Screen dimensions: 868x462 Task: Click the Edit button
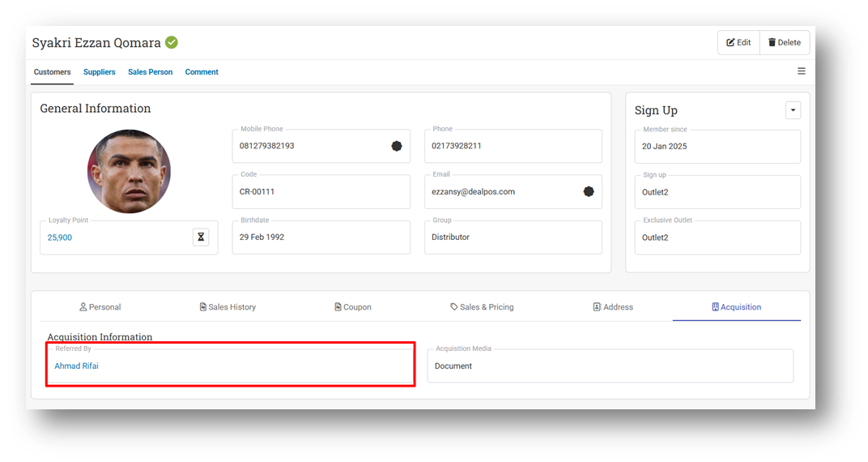coord(738,43)
